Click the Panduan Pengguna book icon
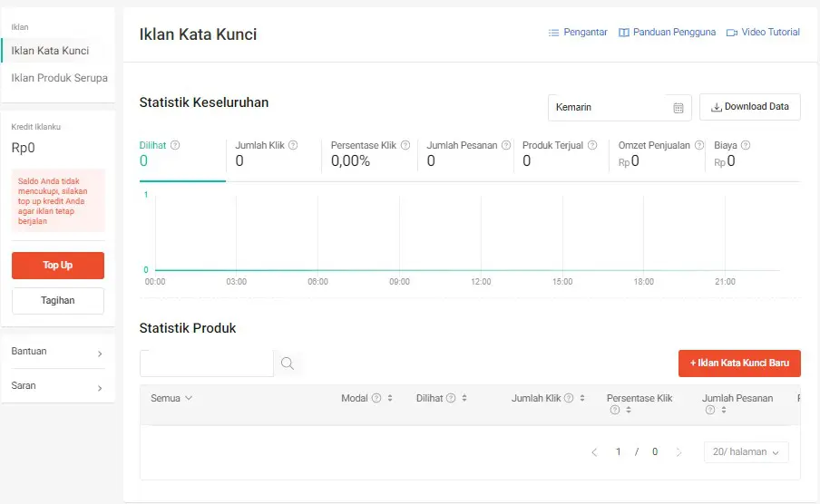The image size is (820, 504). [x=624, y=33]
